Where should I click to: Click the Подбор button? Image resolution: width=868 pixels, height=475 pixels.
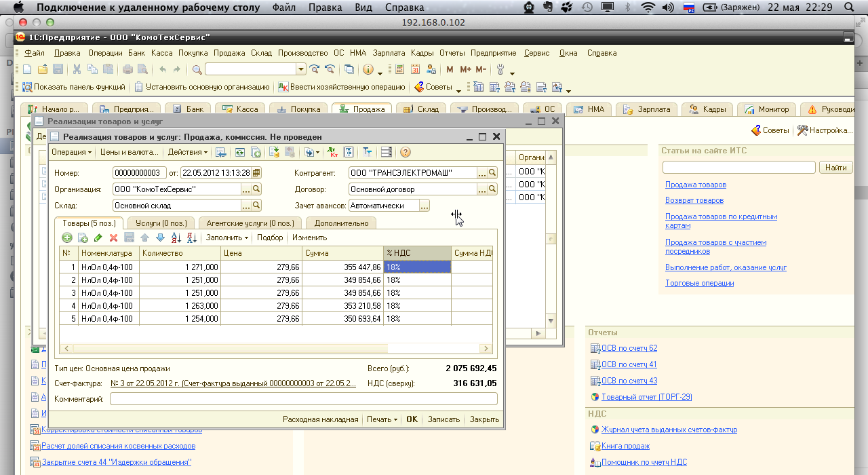click(270, 237)
